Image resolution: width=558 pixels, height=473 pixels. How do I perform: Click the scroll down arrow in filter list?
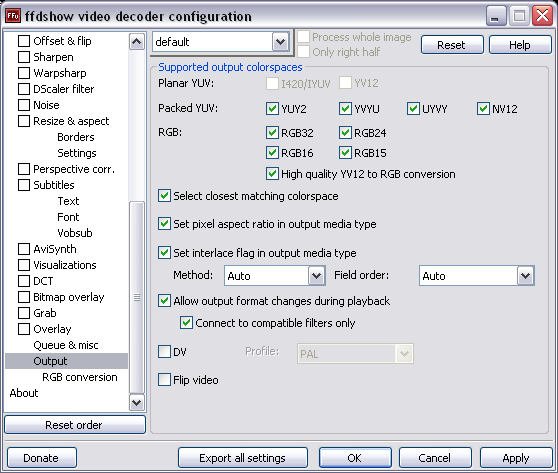[137, 403]
